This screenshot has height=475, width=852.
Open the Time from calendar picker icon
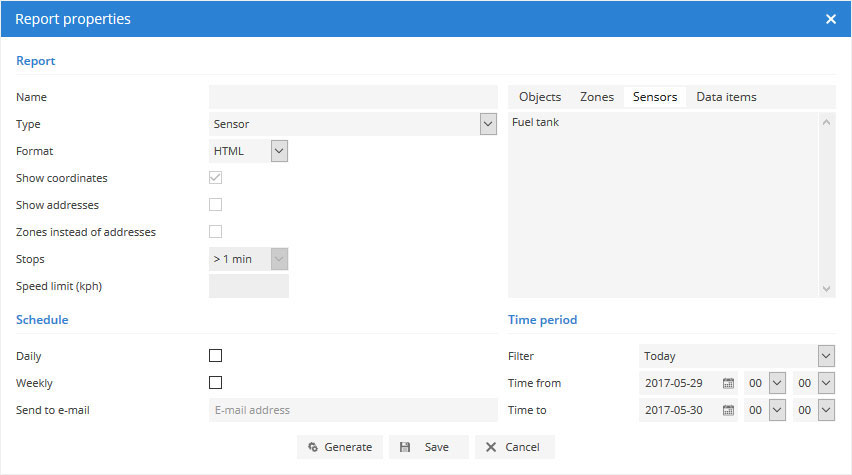(728, 383)
